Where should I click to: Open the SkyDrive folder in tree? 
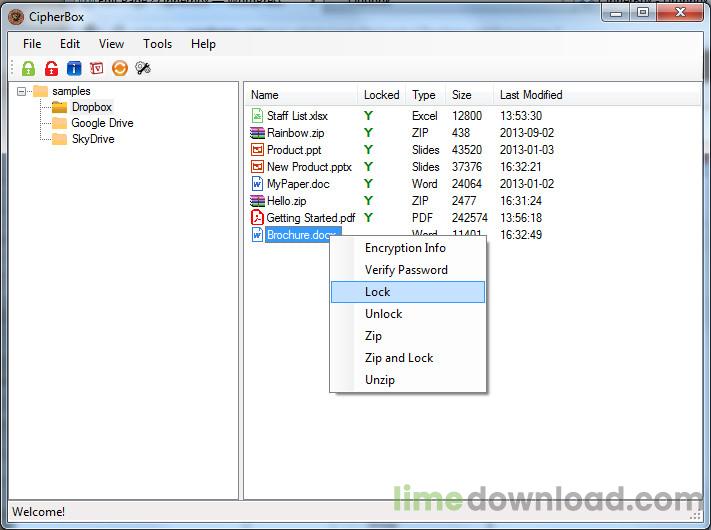93,139
